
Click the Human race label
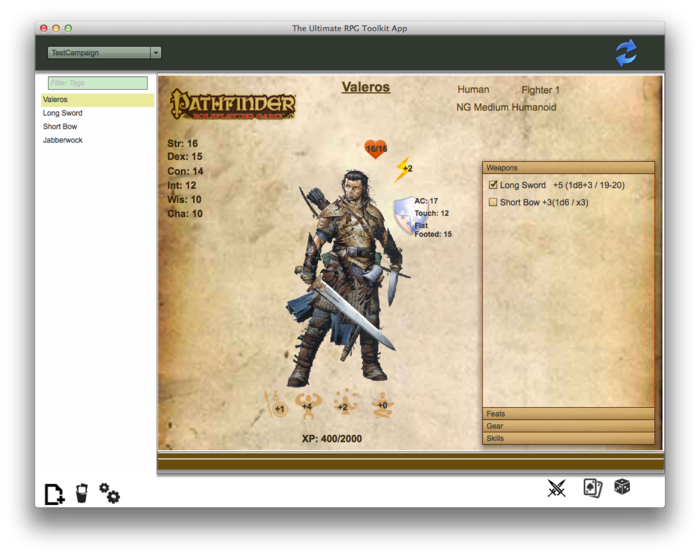pos(473,90)
